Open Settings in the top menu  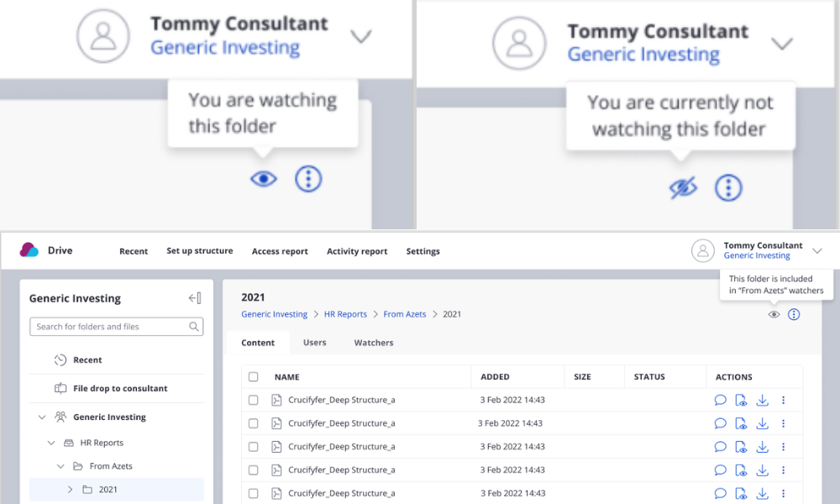[x=423, y=251]
